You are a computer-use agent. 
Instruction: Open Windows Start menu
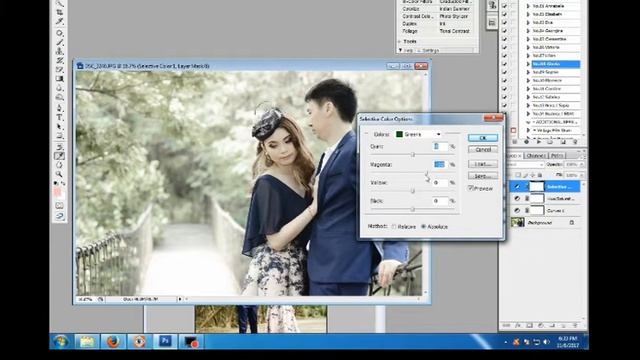[61, 341]
